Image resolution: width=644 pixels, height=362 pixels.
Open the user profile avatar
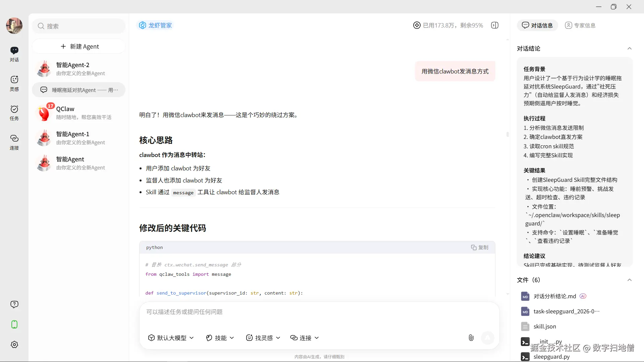click(14, 25)
